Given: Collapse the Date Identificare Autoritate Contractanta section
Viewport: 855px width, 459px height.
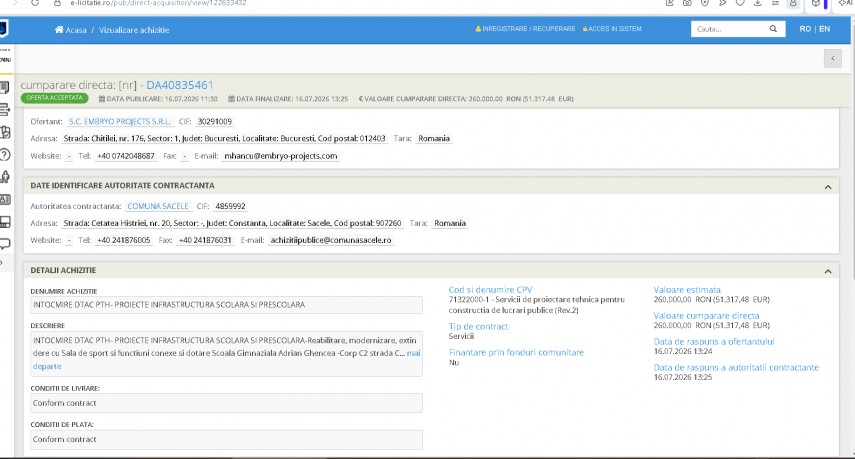Looking at the screenshot, I should (828, 187).
